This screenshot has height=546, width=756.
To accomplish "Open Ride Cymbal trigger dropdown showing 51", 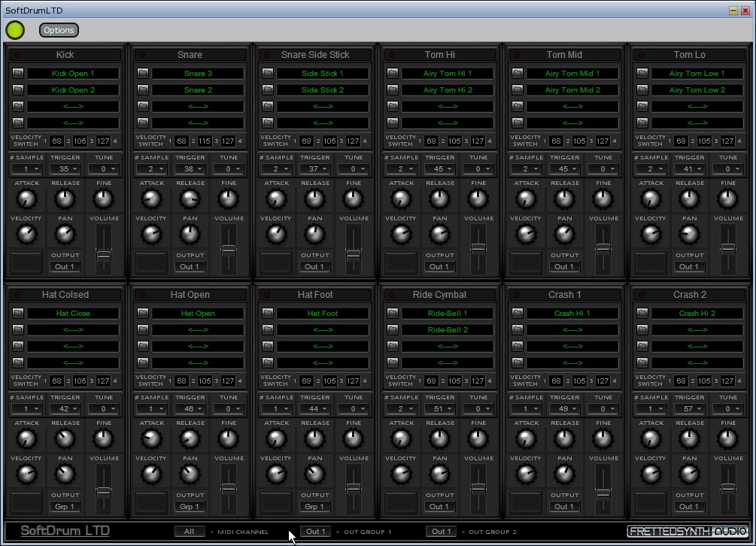I will (440, 408).
